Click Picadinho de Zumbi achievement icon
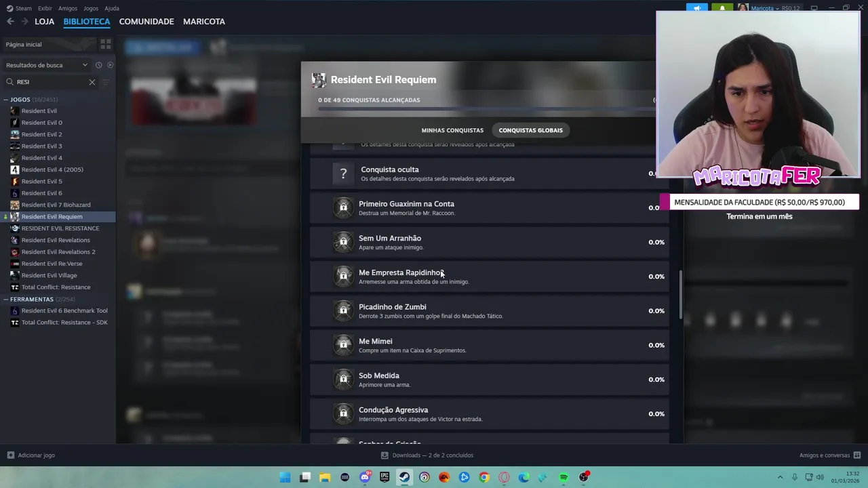The width and height of the screenshot is (868, 488). [343, 310]
